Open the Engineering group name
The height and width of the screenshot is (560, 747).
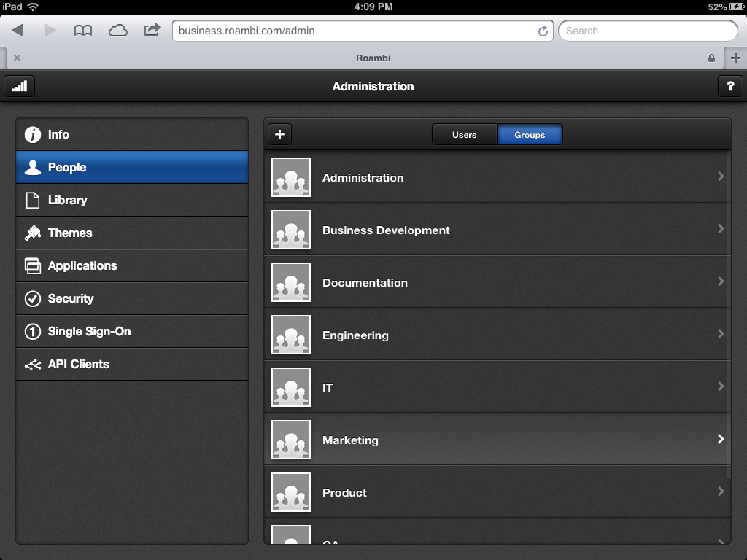coord(355,335)
